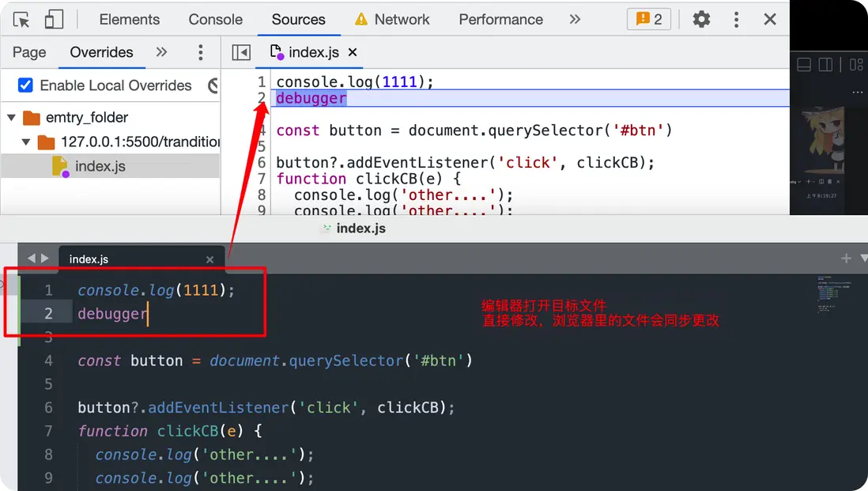The height and width of the screenshot is (491, 868).
Task: Show more DevTools tabs chevron
Action: tap(575, 20)
